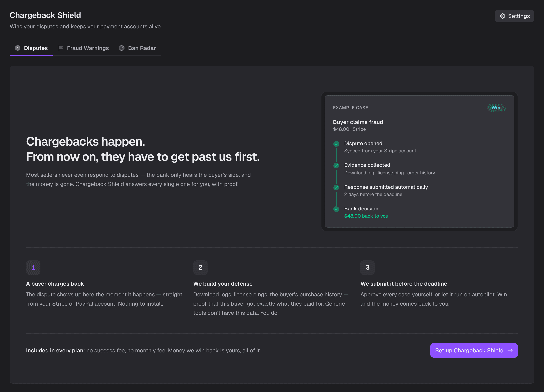Click the step 2 number badge
The image size is (544, 392).
tap(200, 267)
